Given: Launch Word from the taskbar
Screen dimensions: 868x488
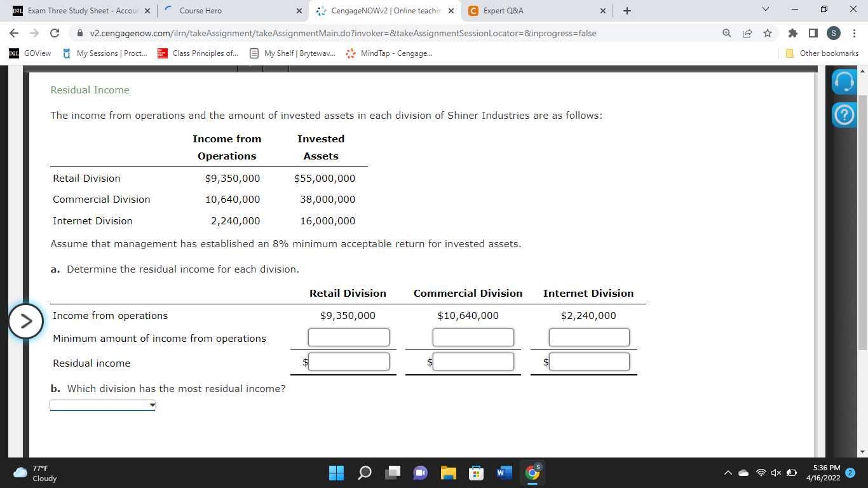Looking at the screenshot, I should (x=504, y=473).
